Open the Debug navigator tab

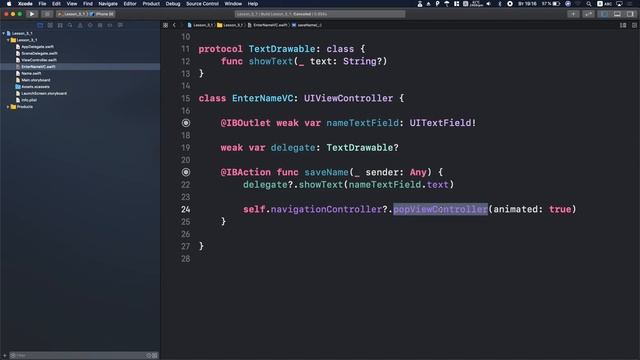[x=100, y=25]
